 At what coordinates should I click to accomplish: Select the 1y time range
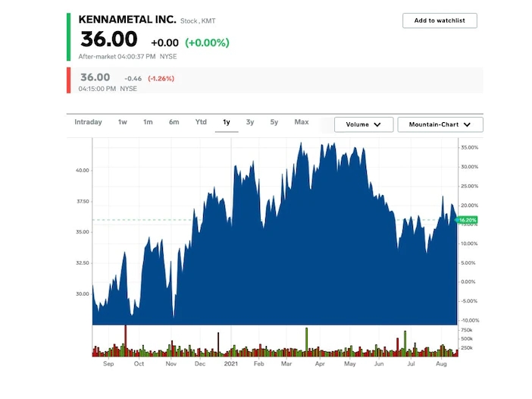point(227,122)
